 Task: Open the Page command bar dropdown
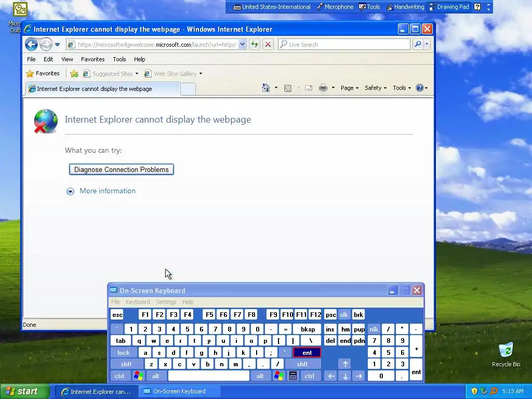(x=350, y=88)
